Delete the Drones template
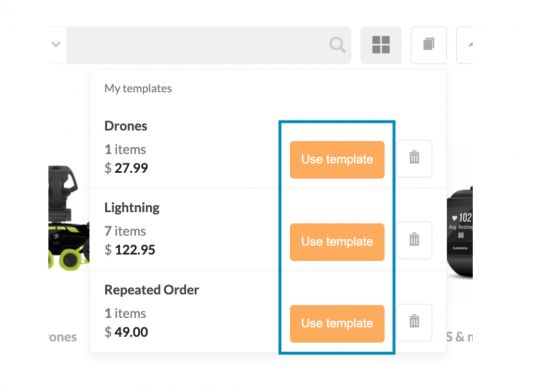This screenshot has height=387, width=560. coord(414,159)
